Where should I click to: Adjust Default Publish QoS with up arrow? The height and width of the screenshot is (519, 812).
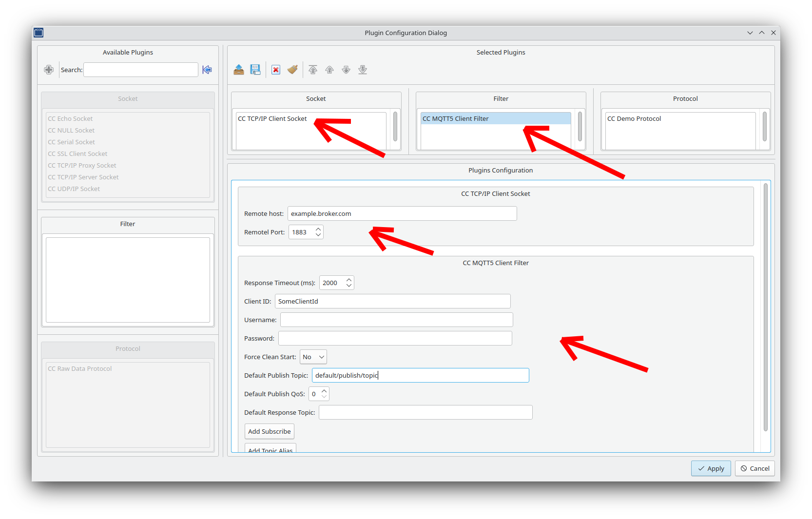point(325,391)
